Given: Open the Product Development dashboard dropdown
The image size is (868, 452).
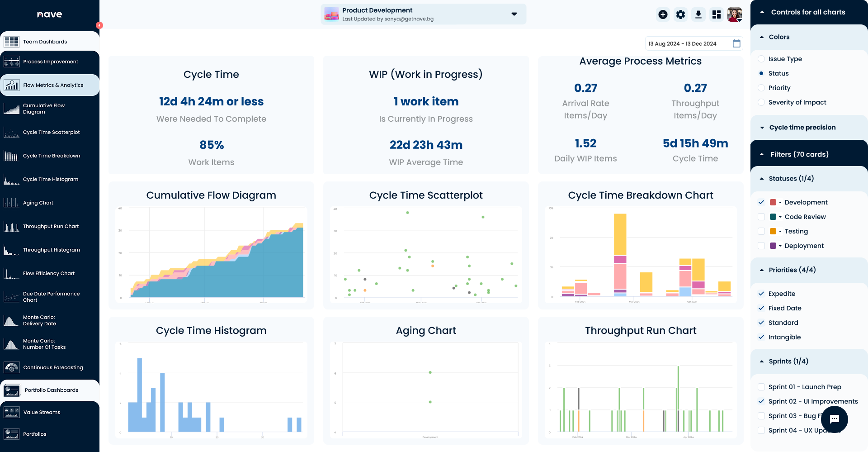Looking at the screenshot, I should pos(514,14).
